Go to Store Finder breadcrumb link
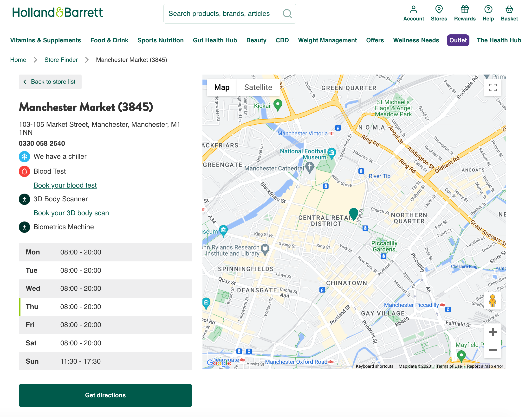The image size is (532, 417). pyautogui.click(x=61, y=60)
